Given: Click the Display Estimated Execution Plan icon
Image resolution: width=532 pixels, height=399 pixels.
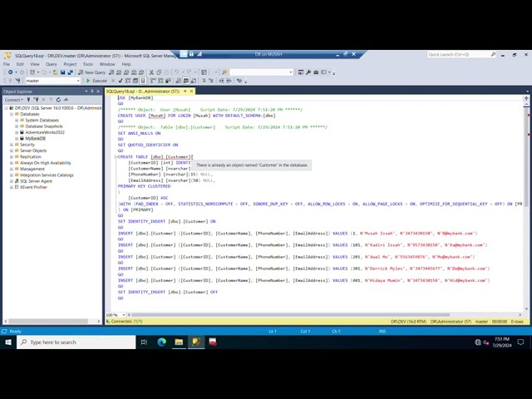Looking at the screenshot, I should click(128, 81).
